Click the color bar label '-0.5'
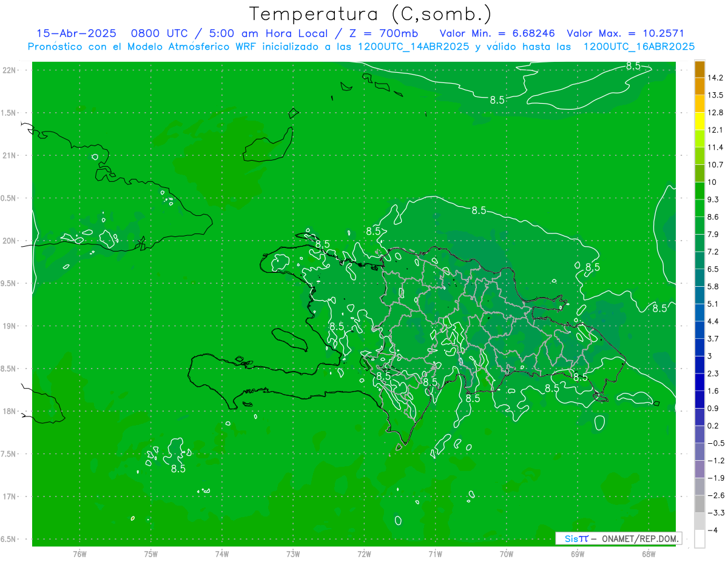Image resolution: width=728 pixels, height=562 pixels. click(x=716, y=443)
